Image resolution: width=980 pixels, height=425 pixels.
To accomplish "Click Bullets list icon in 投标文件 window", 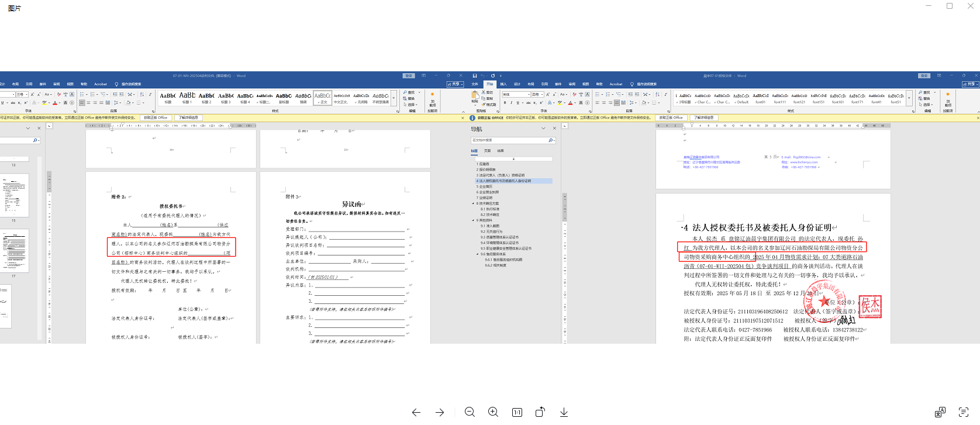I will [598, 94].
